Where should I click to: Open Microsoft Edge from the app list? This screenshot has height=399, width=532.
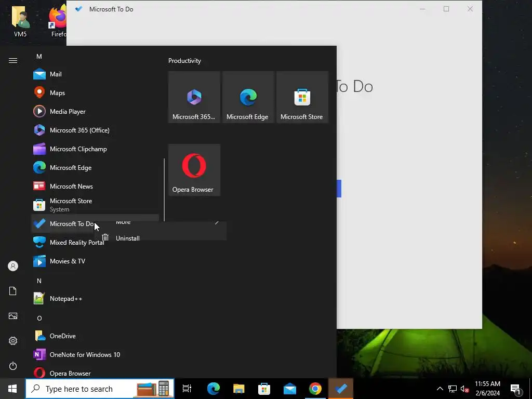pyautogui.click(x=95, y=167)
